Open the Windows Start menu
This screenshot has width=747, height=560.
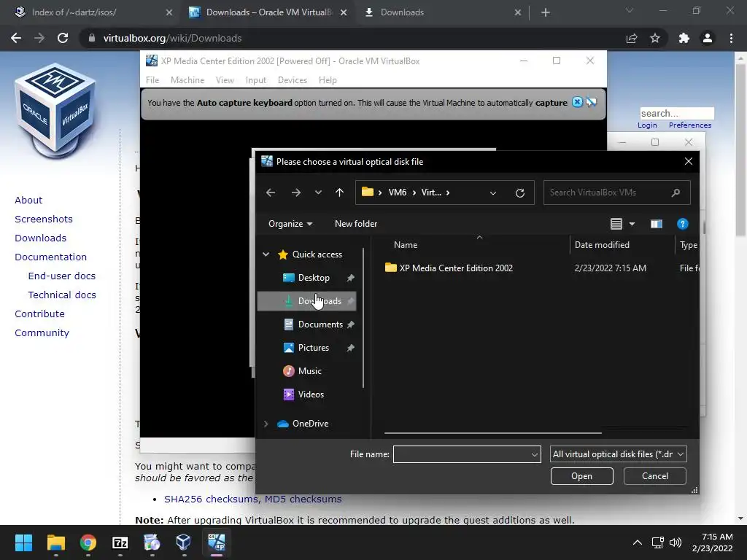(x=23, y=542)
